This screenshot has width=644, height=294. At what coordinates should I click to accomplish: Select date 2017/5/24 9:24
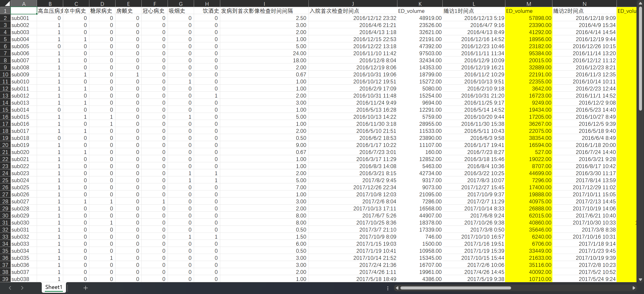(584, 279)
